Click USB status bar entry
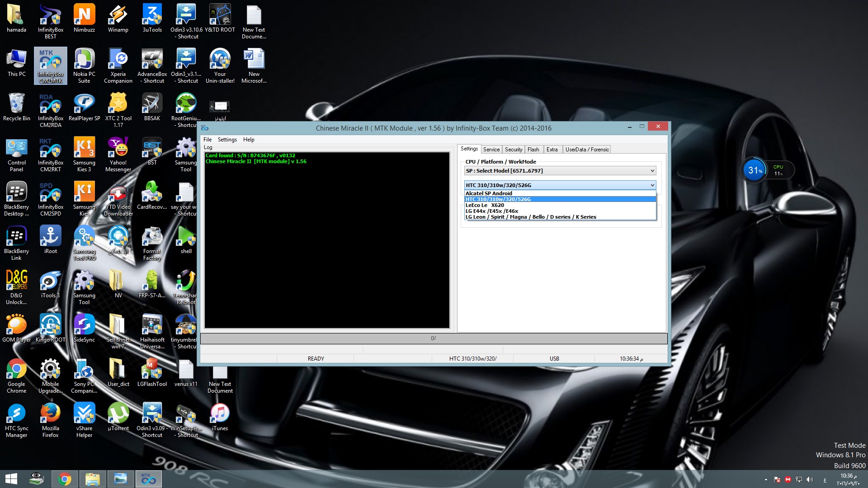Viewport: 868px width, 488px height. click(554, 359)
